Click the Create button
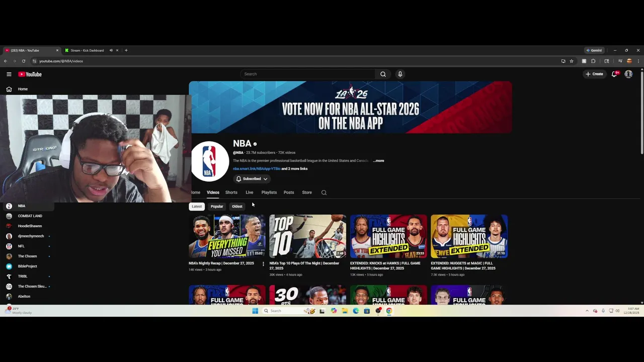Screen dimensions: 644x362 (594, 74)
